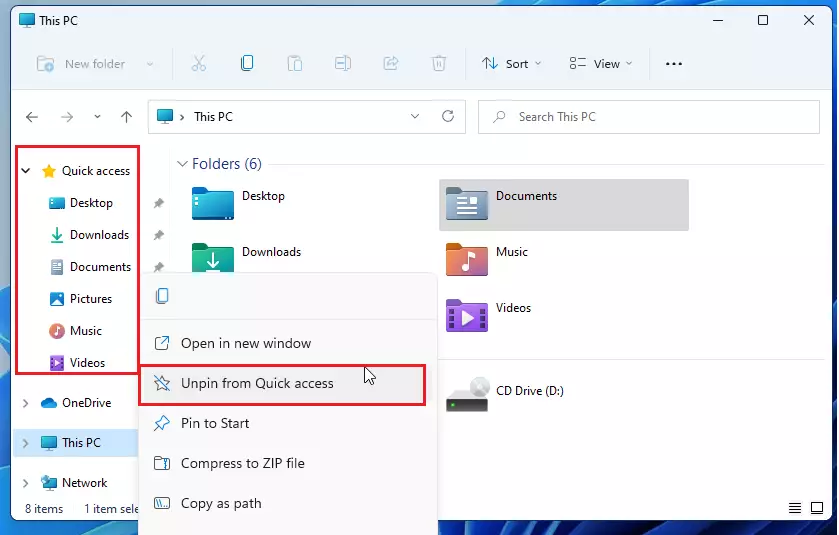Go forward with the right arrow
Image resolution: width=839 pixels, height=535 pixels.
click(67, 117)
